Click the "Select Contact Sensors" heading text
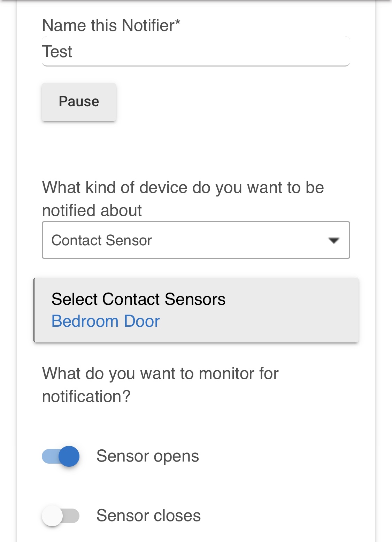 138,299
